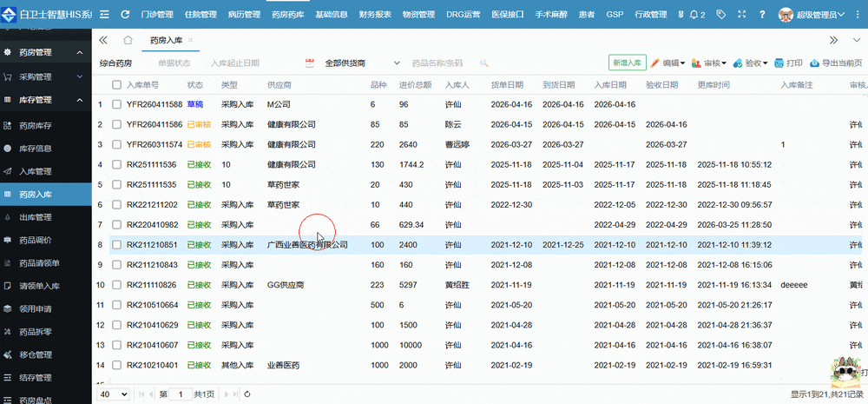
Task: Click the sidebar collapse menu icon
Action: [104, 15]
